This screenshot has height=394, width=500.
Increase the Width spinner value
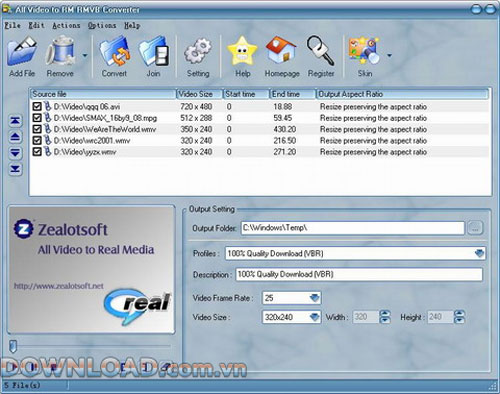pyautogui.click(x=385, y=313)
